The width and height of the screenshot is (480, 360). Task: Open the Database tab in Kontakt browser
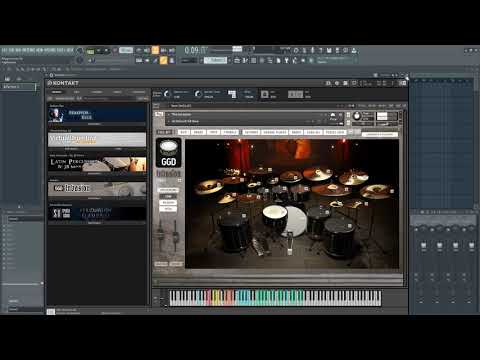point(97,92)
